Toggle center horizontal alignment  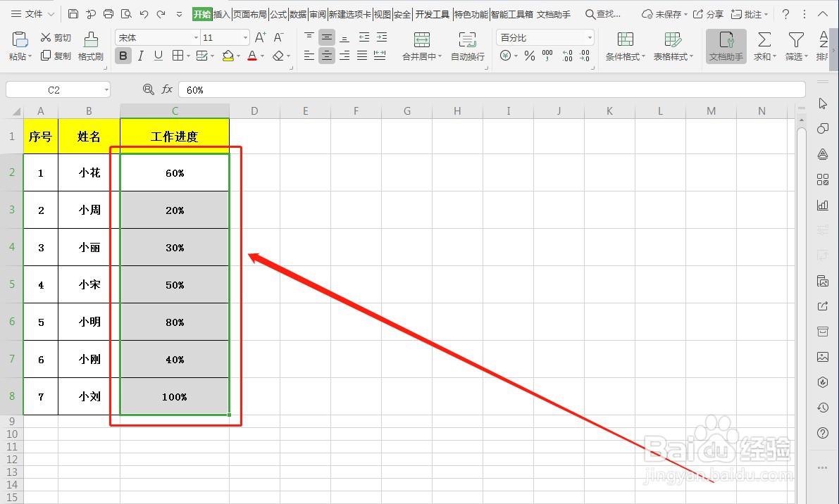(x=326, y=56)
